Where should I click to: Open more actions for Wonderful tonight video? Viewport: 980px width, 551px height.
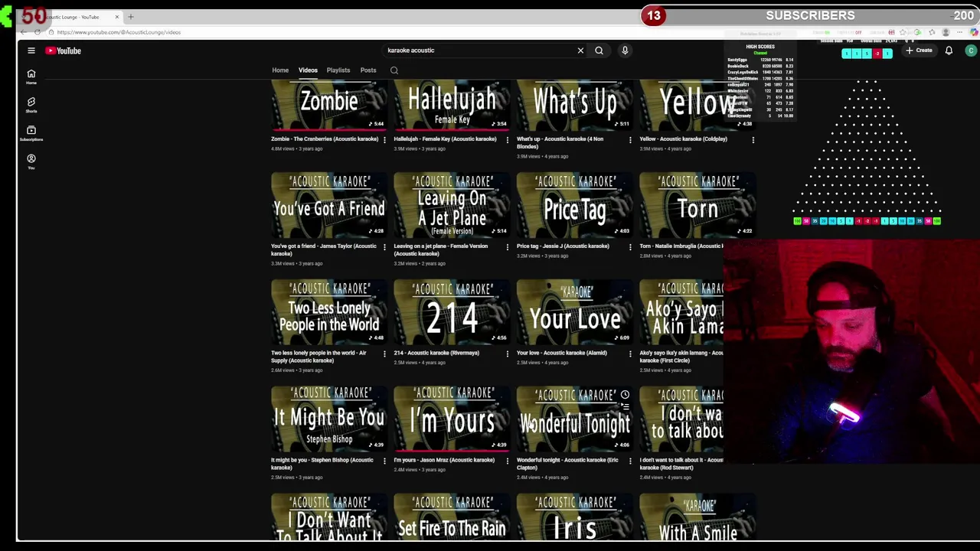pyautogui.click(x=630, y=461)
